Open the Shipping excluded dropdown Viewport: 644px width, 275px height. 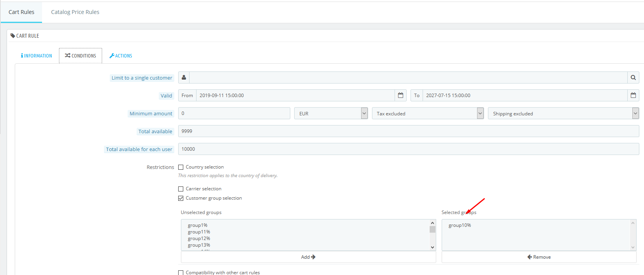coord(563,113)
